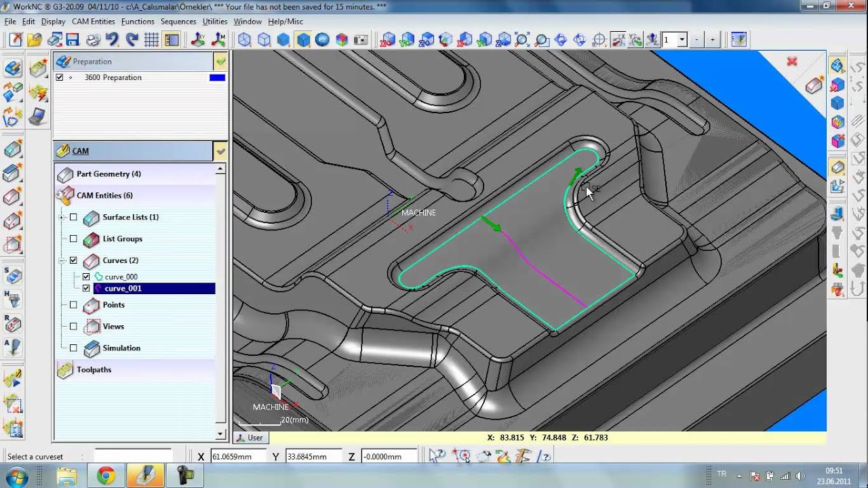868x488 pixels.
Task: Redo the last action
Action: [x=132, y=40]
